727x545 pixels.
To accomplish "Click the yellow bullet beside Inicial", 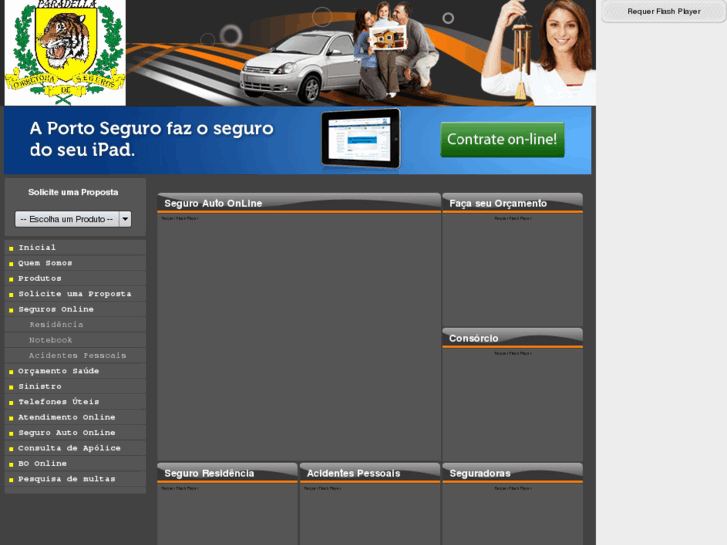I will pos(11,249).
